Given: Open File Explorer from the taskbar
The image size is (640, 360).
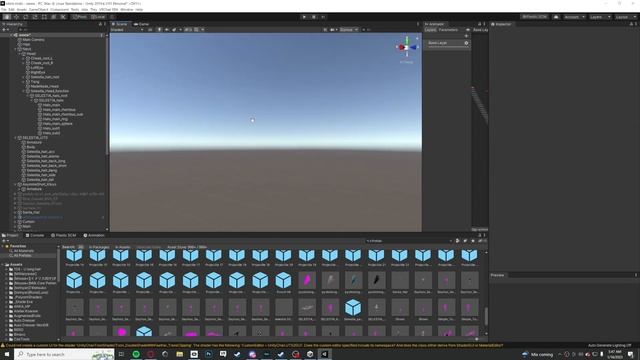Looking at the screenshot, I should click(180, 354).
